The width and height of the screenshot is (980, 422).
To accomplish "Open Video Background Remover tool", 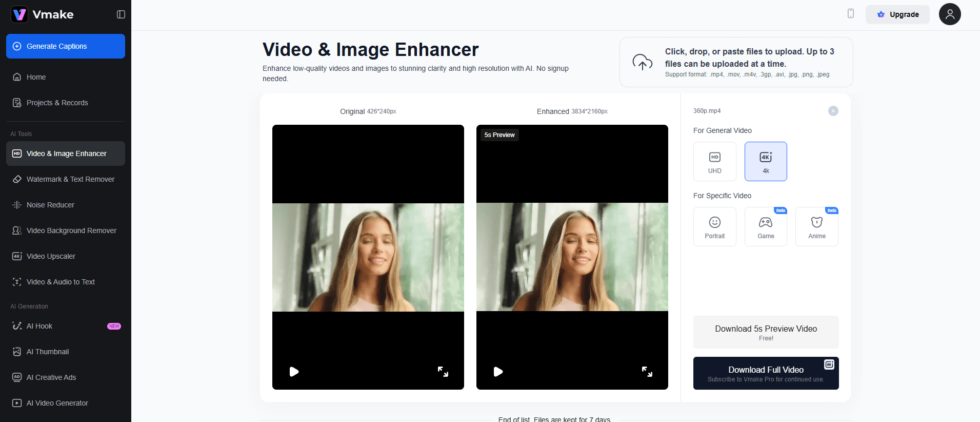I will click(66, 231).
